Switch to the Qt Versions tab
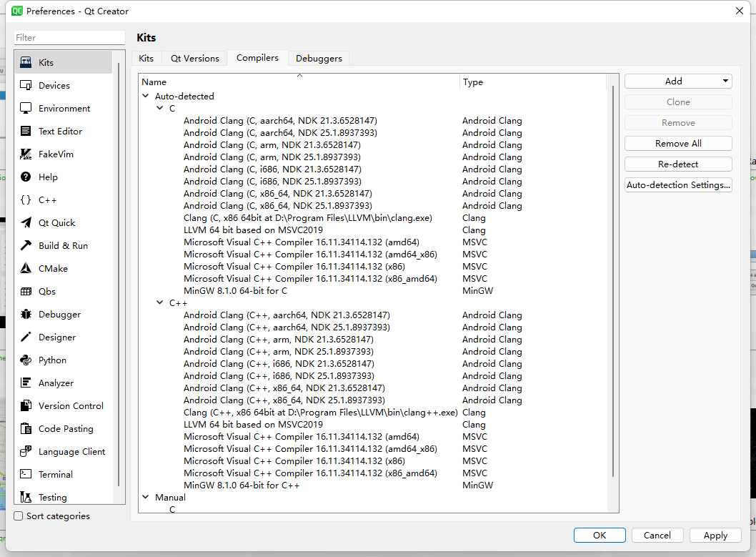 pyautogui.click(x=195, y=59)
